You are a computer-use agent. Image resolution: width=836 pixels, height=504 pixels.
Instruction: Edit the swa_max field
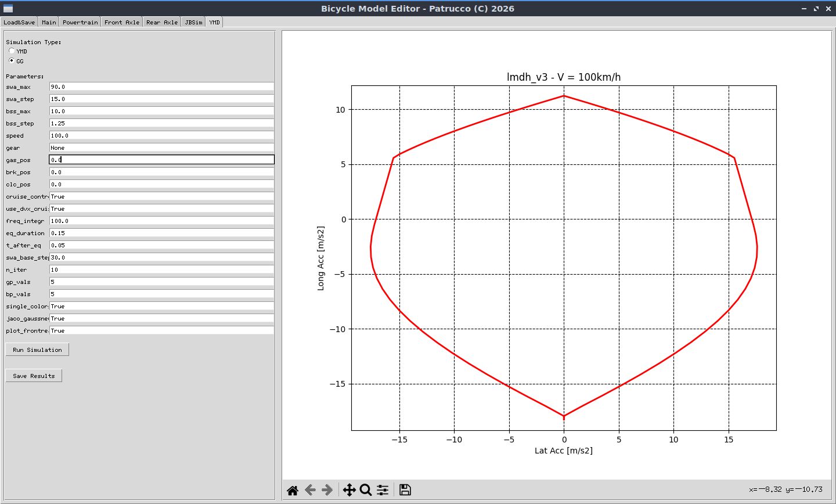161,87
